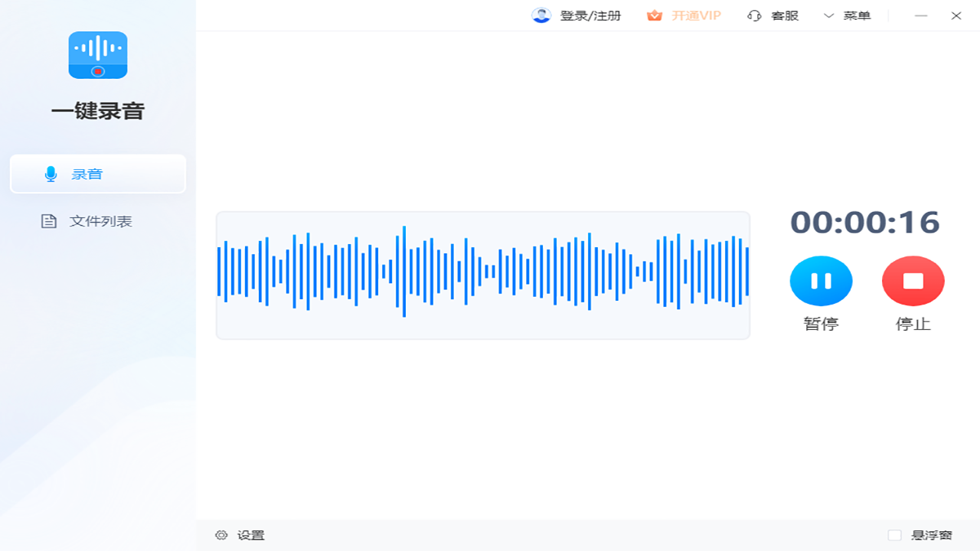Open 文件列表 via its document icon

coord(48,221)
